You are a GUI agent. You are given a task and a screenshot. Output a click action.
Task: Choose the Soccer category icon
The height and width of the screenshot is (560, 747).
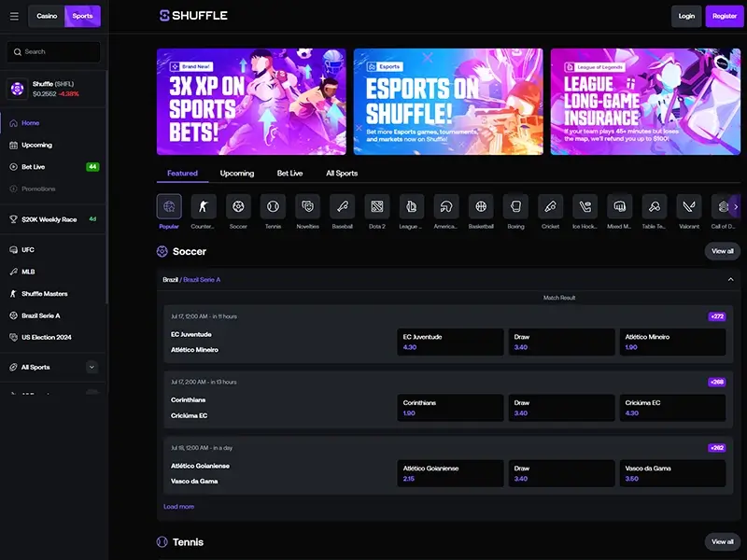(238, 206)
